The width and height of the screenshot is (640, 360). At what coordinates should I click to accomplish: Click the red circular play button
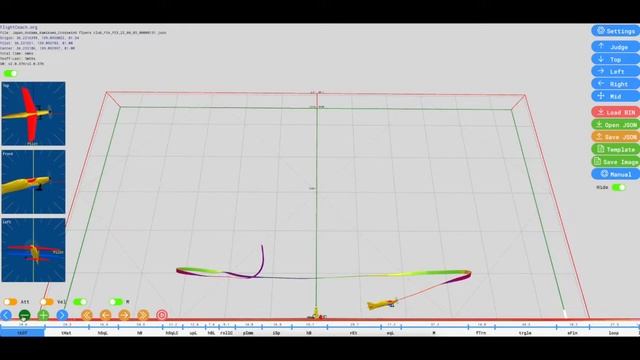(x=162, y=315)
